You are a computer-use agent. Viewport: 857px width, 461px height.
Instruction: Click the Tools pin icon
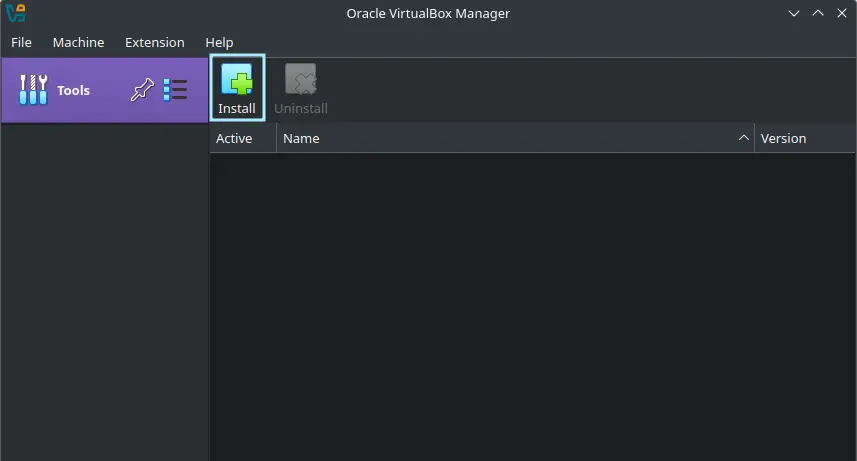coord(142,90)
